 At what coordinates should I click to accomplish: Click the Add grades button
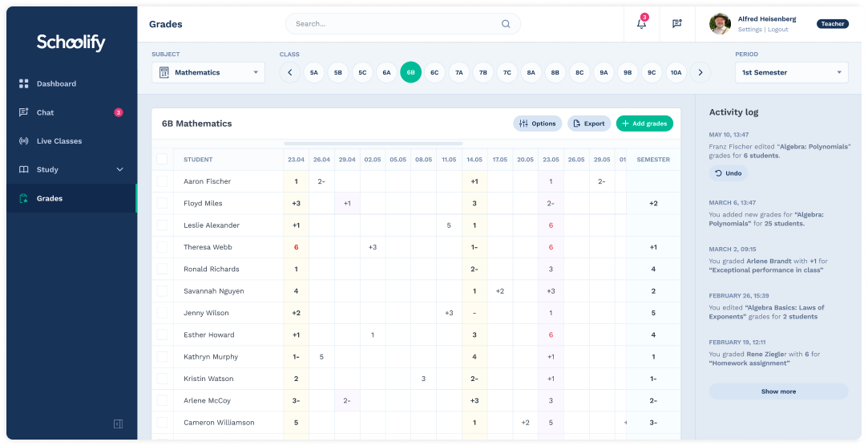[x=644, y=124]
